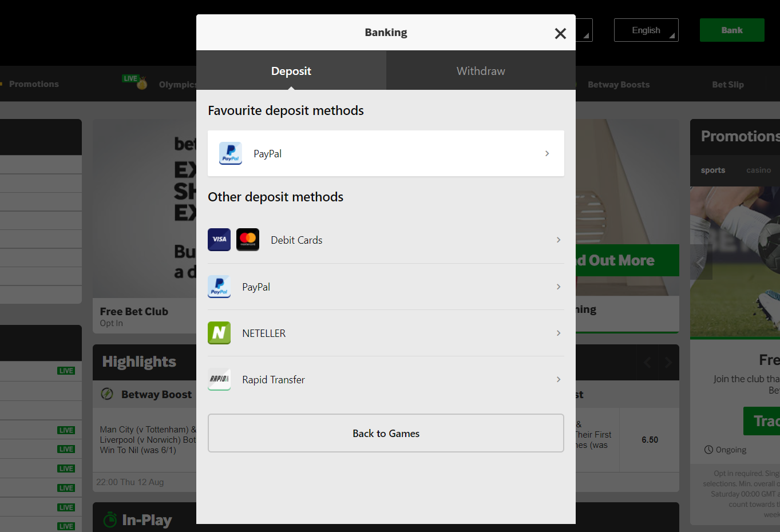
Task: Click PayPal icon under Other deposit methods
Action: [x=219, y=287]
